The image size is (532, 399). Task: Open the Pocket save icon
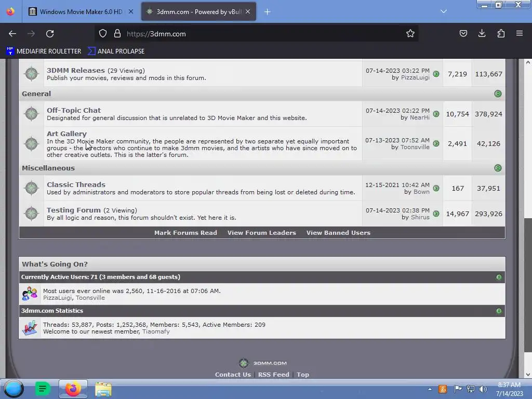click(463, 34)
